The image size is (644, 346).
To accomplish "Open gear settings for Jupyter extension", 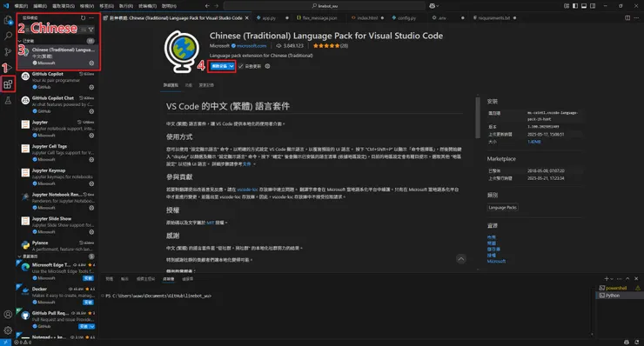I will 91,136.
